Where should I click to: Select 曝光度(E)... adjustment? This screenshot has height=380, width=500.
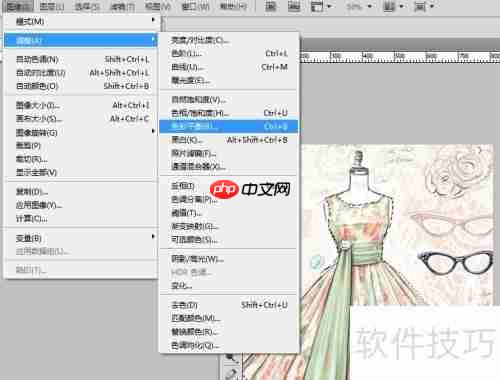[x=229, y=80]
